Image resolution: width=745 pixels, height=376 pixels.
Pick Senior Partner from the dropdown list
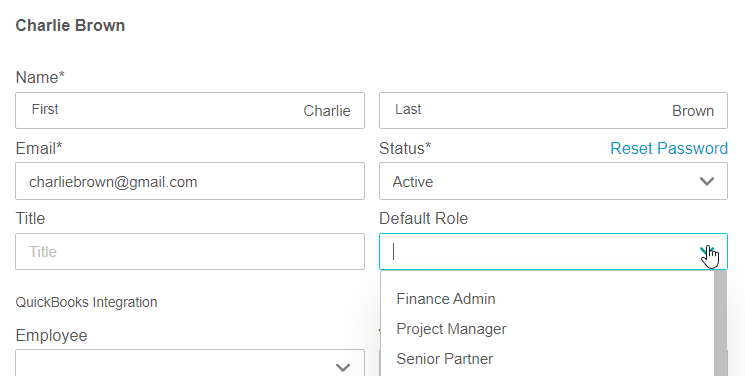[445, 359]
